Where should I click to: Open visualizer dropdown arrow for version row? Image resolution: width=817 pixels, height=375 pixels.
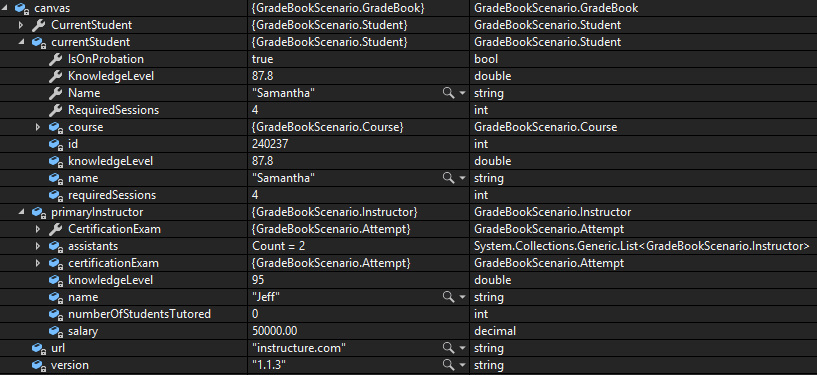point(462,365)
